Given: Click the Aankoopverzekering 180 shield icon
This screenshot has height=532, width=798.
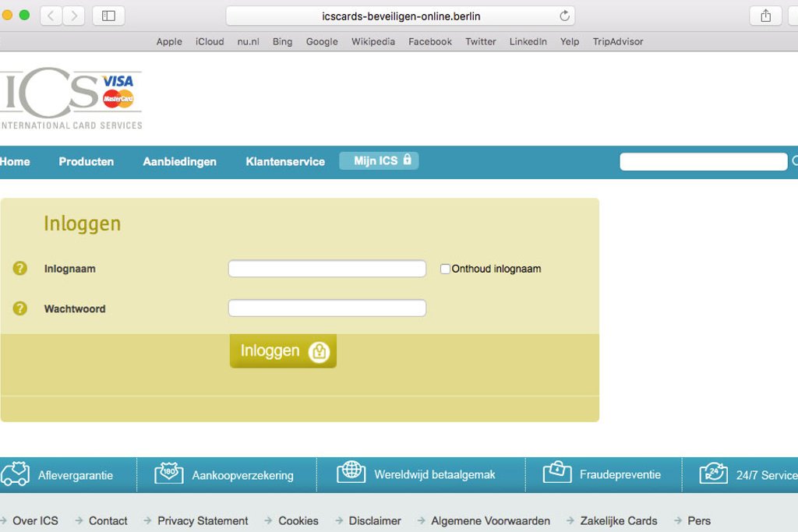Looking at the screenshot, I should (168, 474).
